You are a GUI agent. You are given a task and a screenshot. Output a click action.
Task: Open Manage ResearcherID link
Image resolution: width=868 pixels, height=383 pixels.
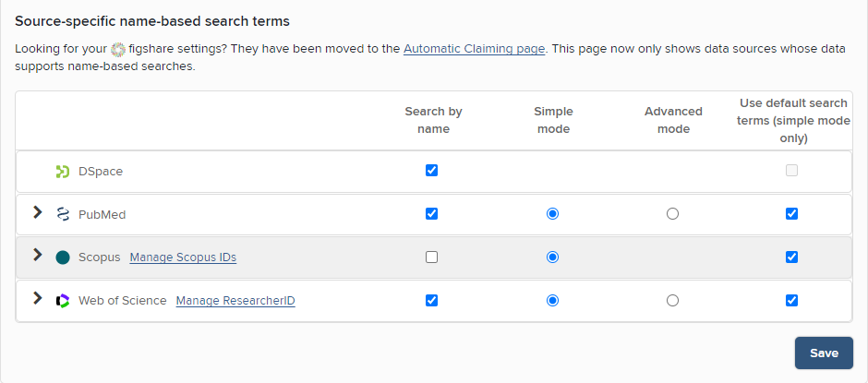[235, 301]
